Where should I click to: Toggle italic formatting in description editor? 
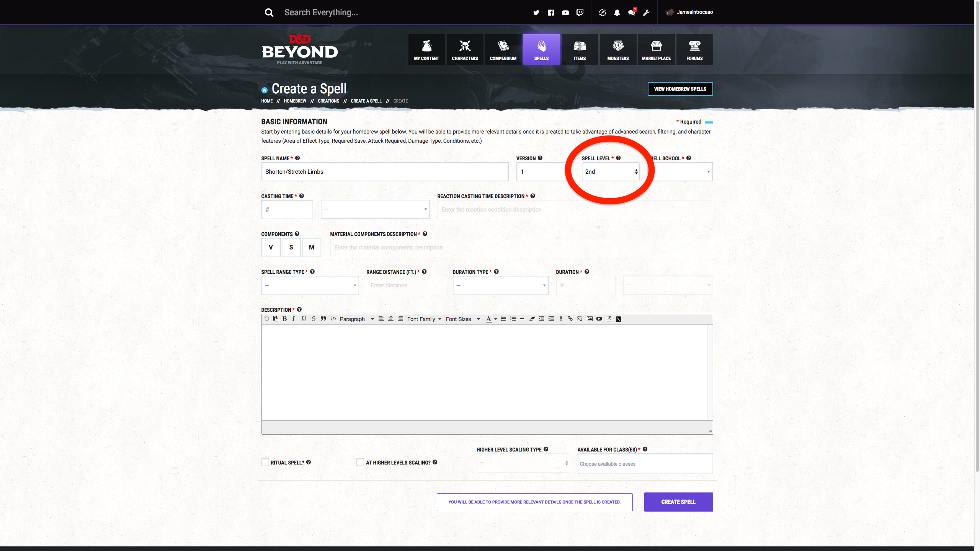click(x=294, y=319)
